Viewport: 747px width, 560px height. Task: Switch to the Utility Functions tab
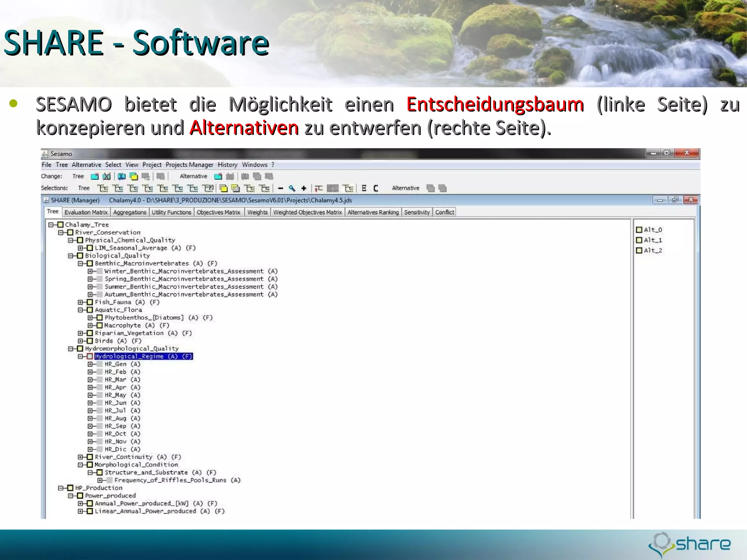(171, 212)
